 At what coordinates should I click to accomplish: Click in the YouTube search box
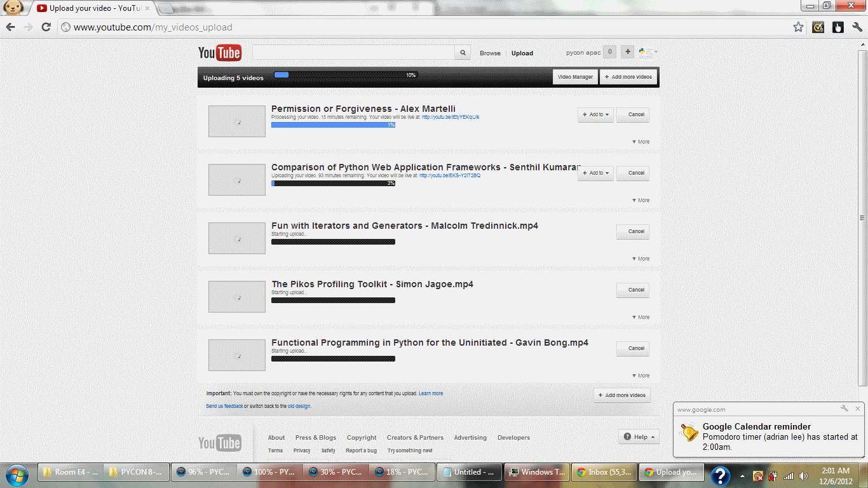353,53
